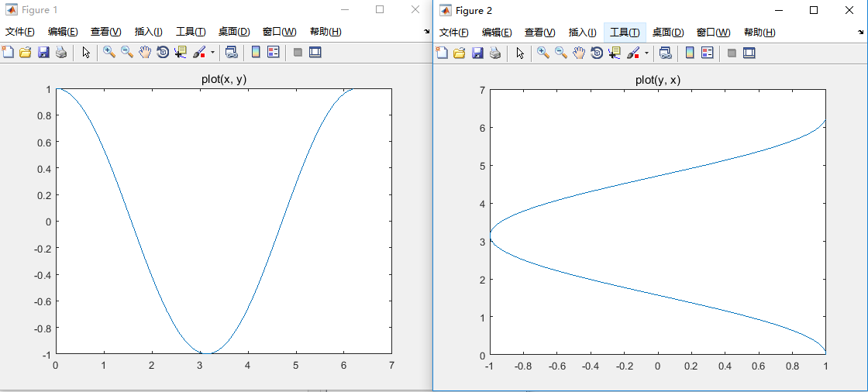Activate Edit Plot arrow tool in Figure 2
868x392 pixels.
(x=520, y=53)
